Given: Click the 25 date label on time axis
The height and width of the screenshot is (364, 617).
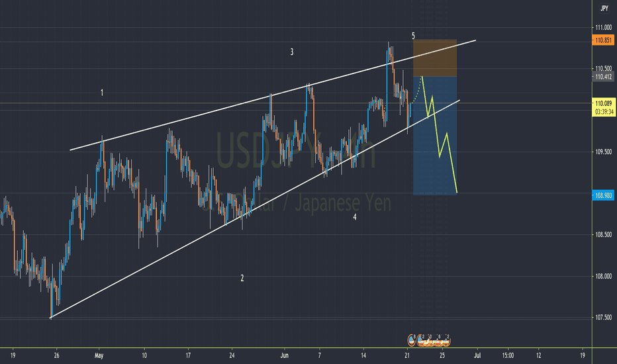Looking at the screenshot, I should [442, 356].
